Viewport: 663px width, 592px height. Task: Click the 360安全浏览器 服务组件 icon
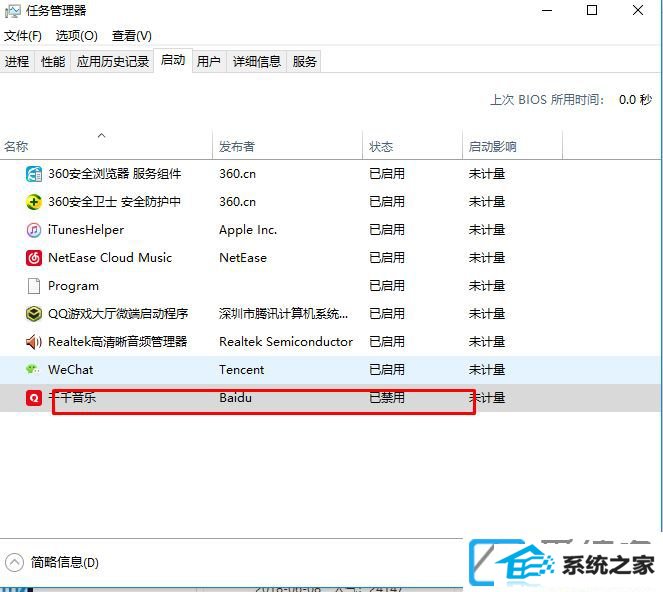coord(34,174)
